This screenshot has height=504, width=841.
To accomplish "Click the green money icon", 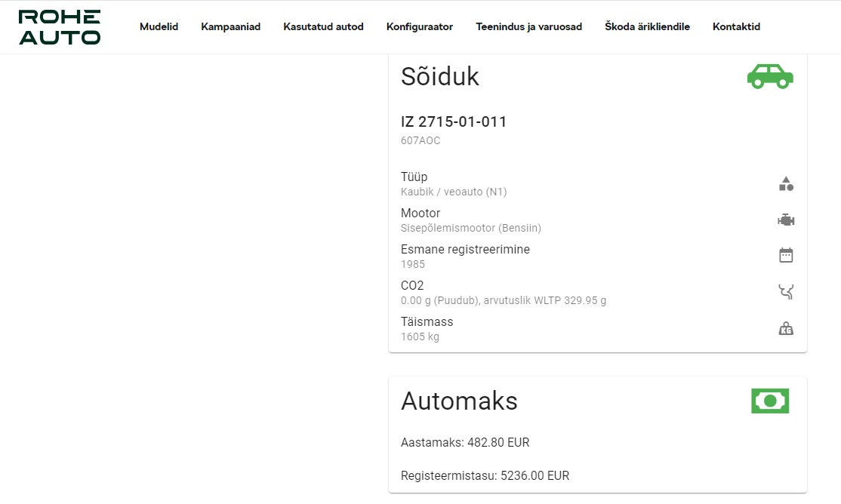I will click(x=770, y=401).
